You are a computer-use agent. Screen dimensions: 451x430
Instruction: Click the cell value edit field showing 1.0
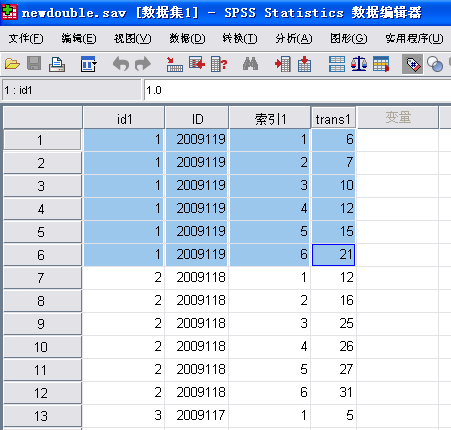tap(297, 90)
